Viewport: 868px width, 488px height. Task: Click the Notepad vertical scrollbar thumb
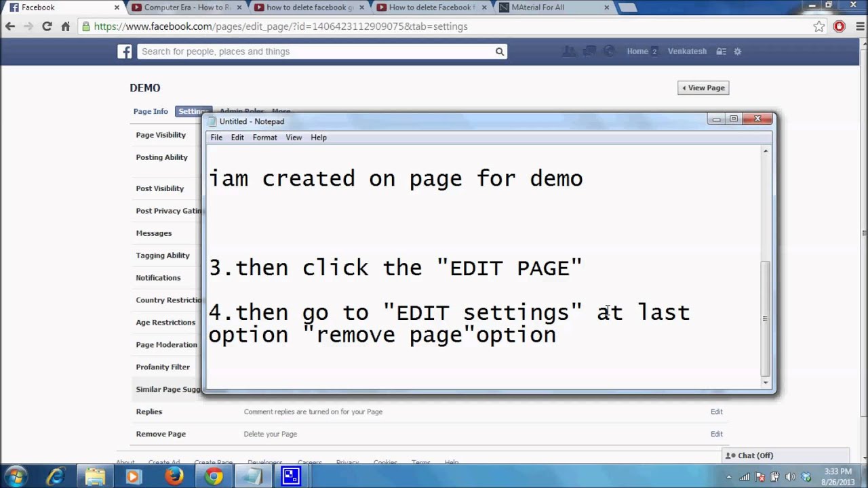point(766,319)
